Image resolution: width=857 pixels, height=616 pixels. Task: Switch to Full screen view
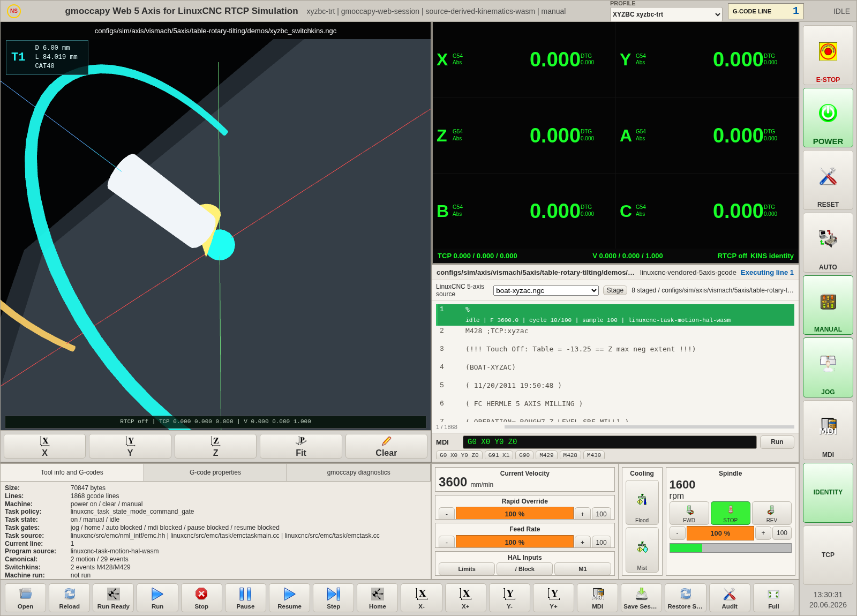[773, 598]
